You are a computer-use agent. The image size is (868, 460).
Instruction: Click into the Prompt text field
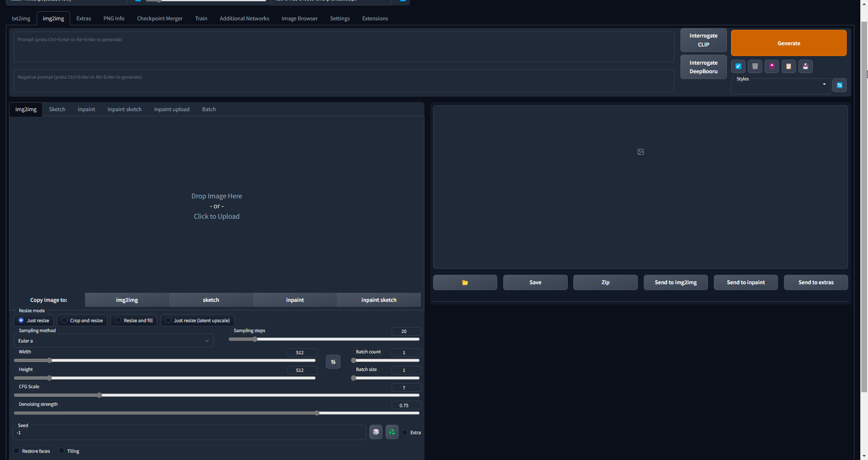[344, 47]
